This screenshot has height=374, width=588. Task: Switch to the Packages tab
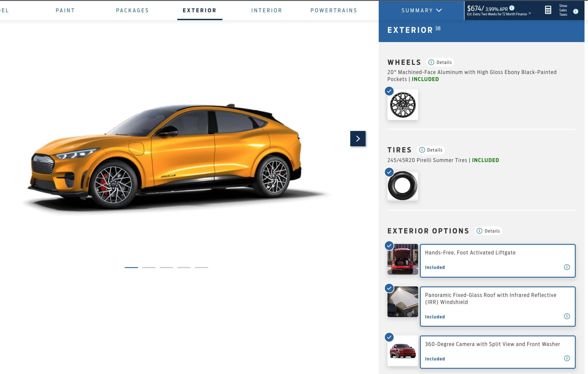pos(132,10)
